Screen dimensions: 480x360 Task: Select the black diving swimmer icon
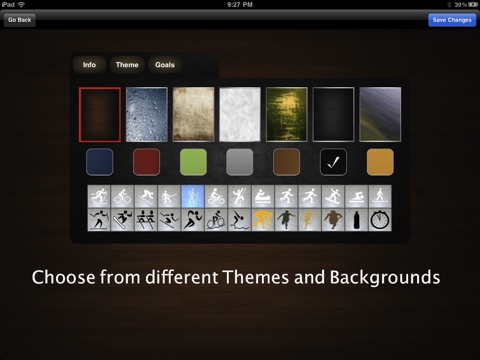(x=239, y=220)
